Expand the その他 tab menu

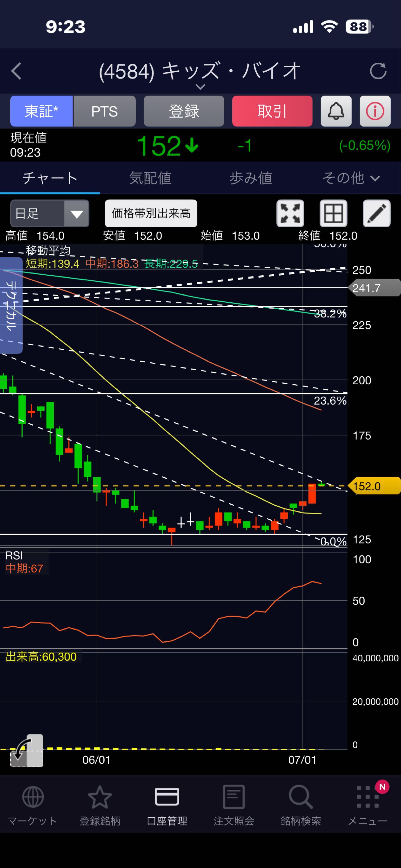pos(351,178)
